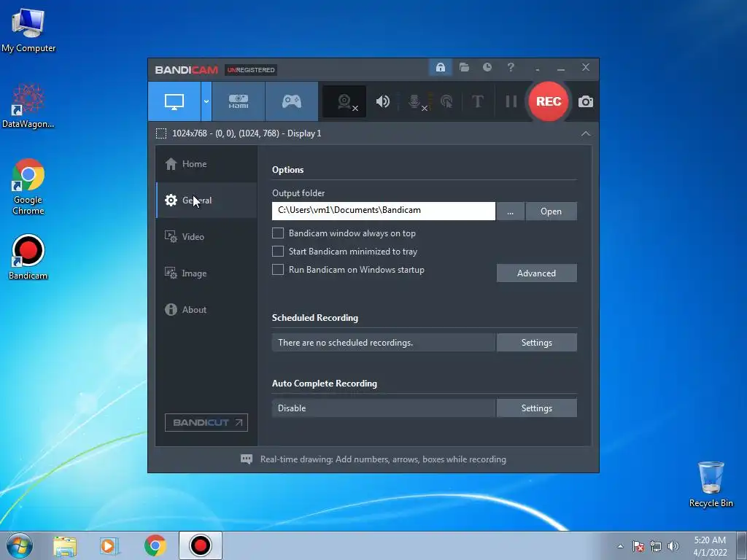Select screen recording mode monitor icon
Image resolution: width=747 pixels, height=560 pixels.
[174, 101]
